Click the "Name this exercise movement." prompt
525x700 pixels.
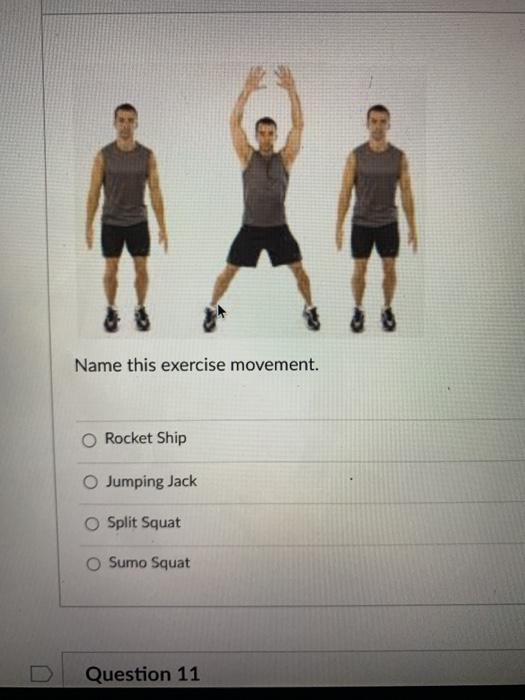point(197,365)
